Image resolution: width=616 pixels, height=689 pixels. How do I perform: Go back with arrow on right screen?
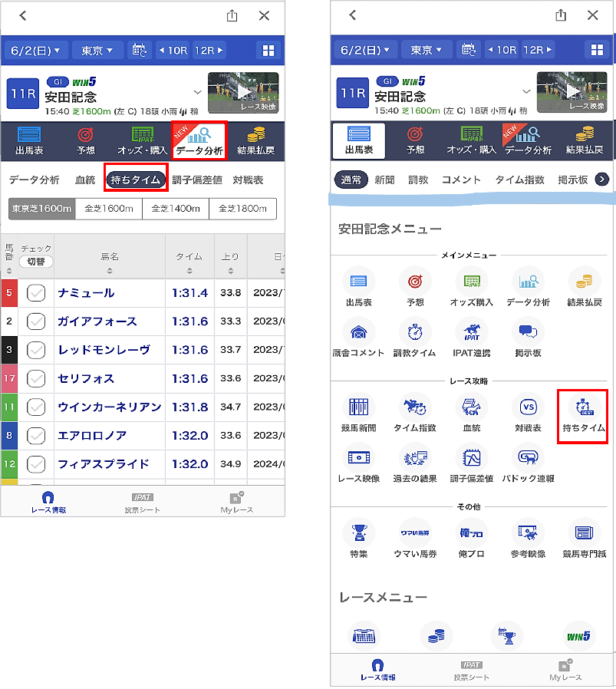click(x=352, y=15)
